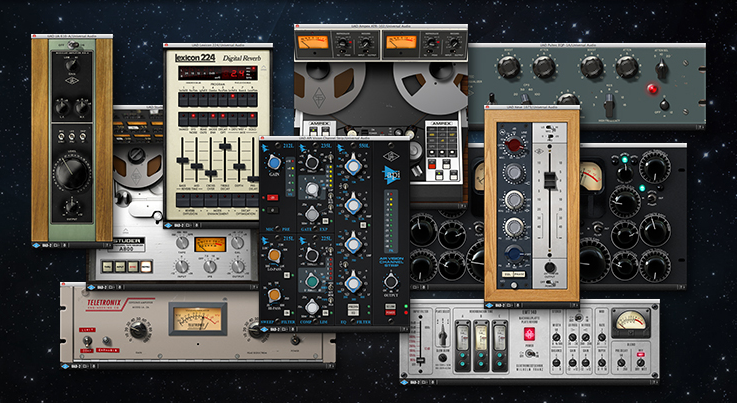Viewport: 737px width, 403px height.
Task: Move the Neve 1073 output fader
Action: pyautogui.click(x=550, y=182)
